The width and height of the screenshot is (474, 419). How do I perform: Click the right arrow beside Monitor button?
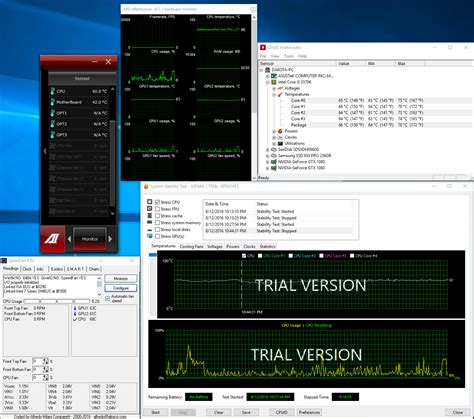pyautogui.click(x=110, y=239)
